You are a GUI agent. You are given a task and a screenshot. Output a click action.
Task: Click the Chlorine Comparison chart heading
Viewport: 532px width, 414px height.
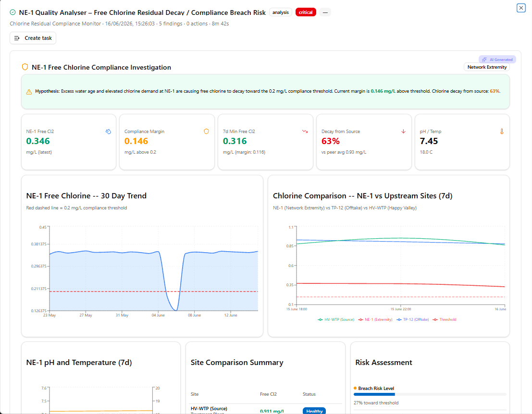click(362, 195)
